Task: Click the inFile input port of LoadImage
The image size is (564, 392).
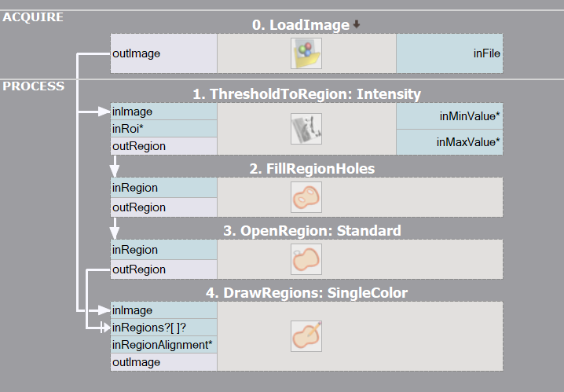Action: pos(449,54)
